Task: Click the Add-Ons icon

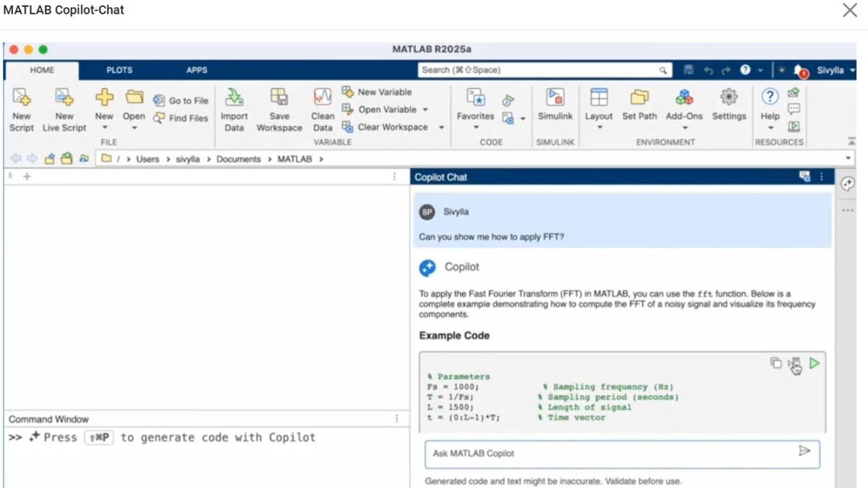Action: [684, 98]
